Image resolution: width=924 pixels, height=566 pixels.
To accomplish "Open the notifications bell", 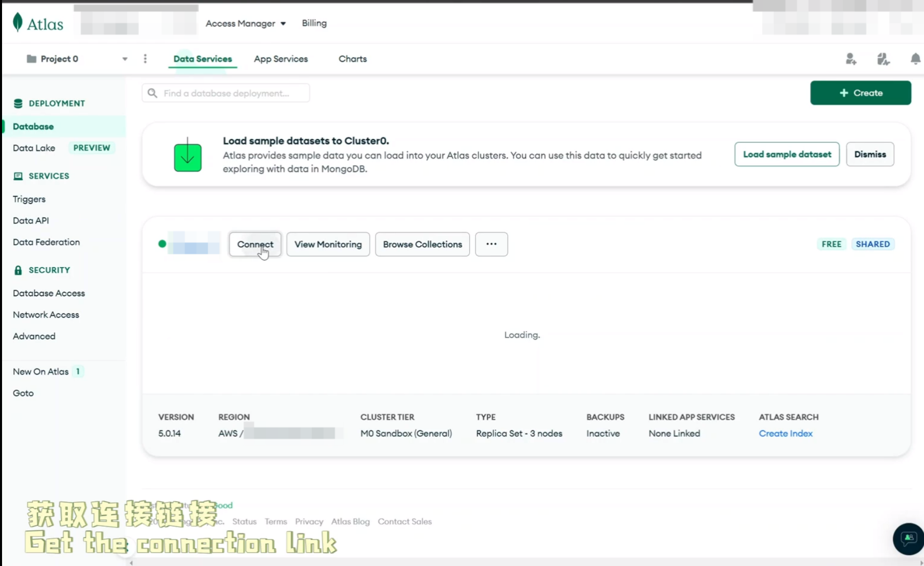I will 915,59.
